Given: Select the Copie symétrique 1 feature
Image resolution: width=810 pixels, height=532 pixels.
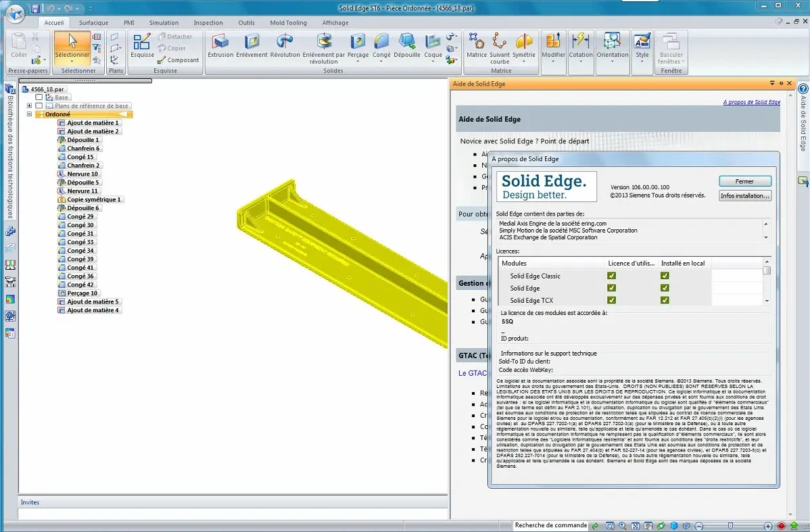Looking at the screenshot, I should point(90,199).
